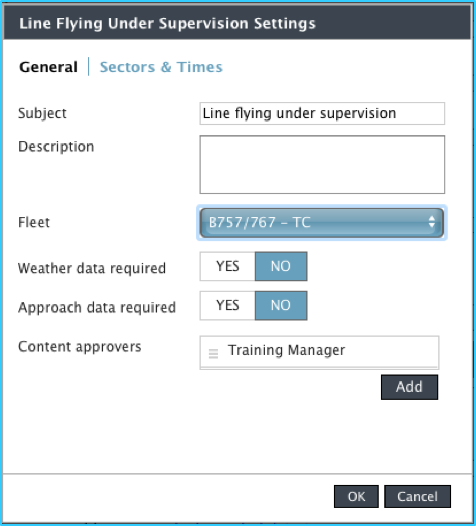The image size is (476, 526).
Task: Click the Content approvers label
Action: tap(80, 347)
